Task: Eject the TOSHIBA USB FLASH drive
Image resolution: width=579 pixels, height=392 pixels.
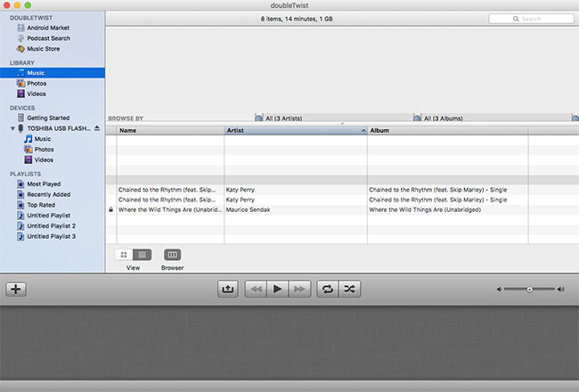Action: pos(97,127)
